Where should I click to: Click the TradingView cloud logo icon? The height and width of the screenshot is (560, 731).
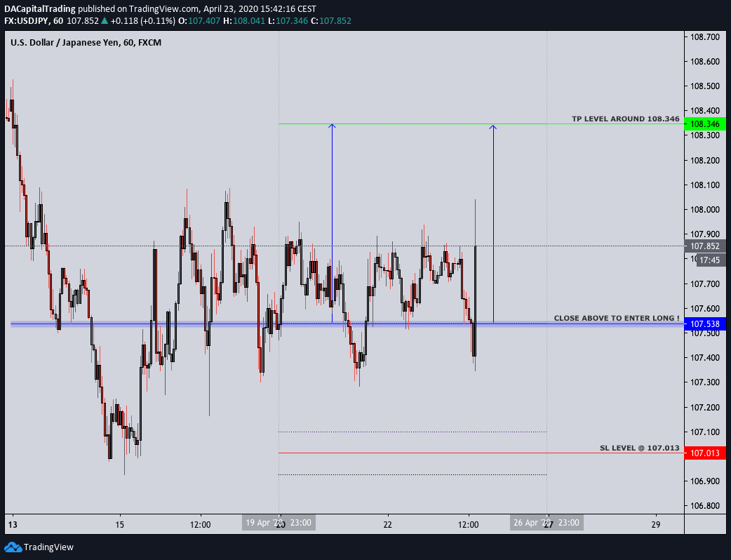click(x=13, y=547)
